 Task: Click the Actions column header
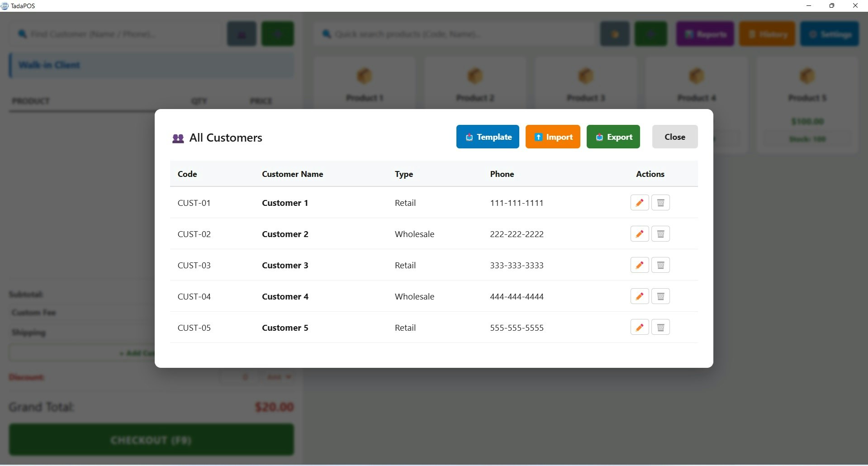click(x=650, y=174)
